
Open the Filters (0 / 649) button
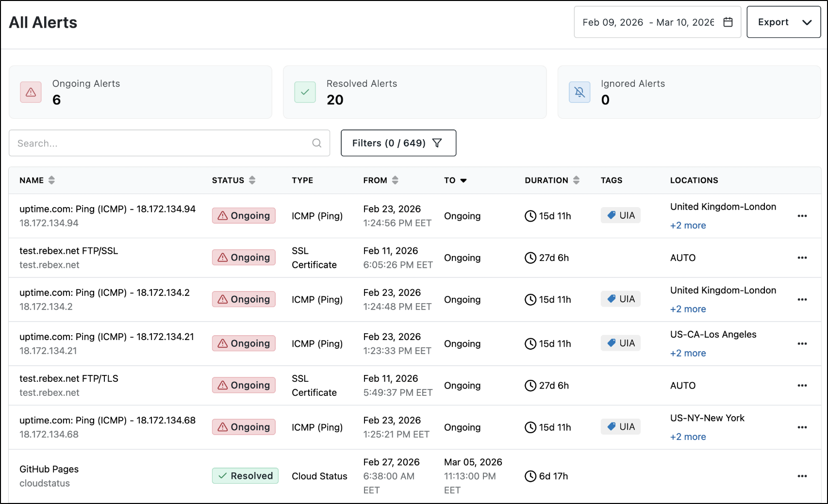tap(398, 143)
